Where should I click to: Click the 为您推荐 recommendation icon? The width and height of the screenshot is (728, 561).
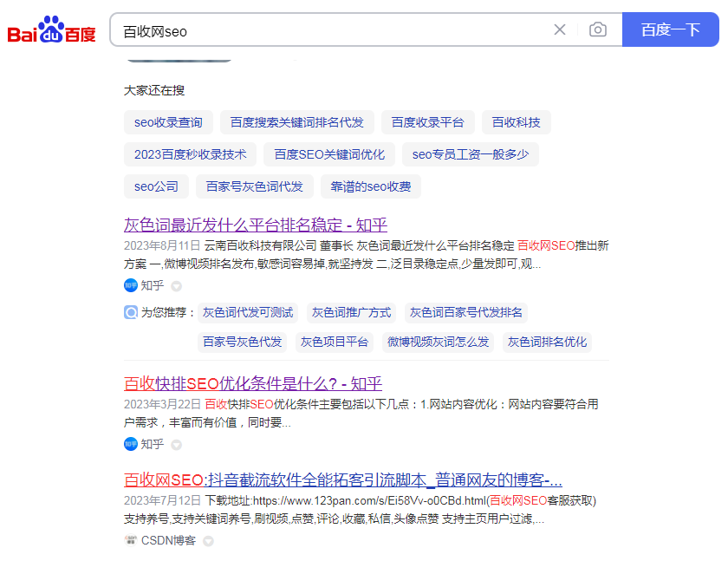[x=131, y=312]
